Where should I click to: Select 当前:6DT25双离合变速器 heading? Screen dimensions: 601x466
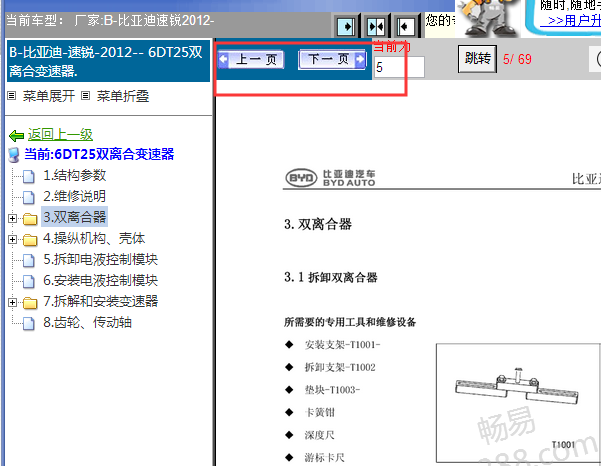pyautogui.click(x=99, y=154)
